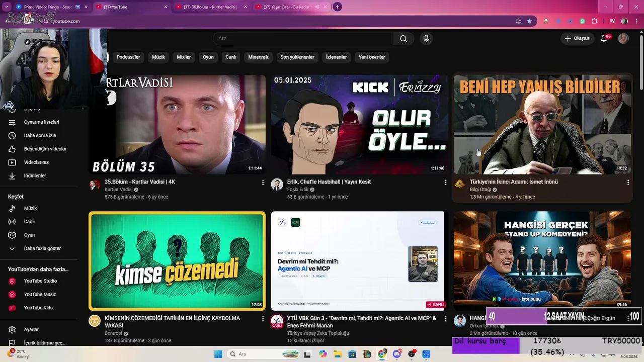Focus the YouTube Ara search field
644x362 pixels.
[303, 39]
